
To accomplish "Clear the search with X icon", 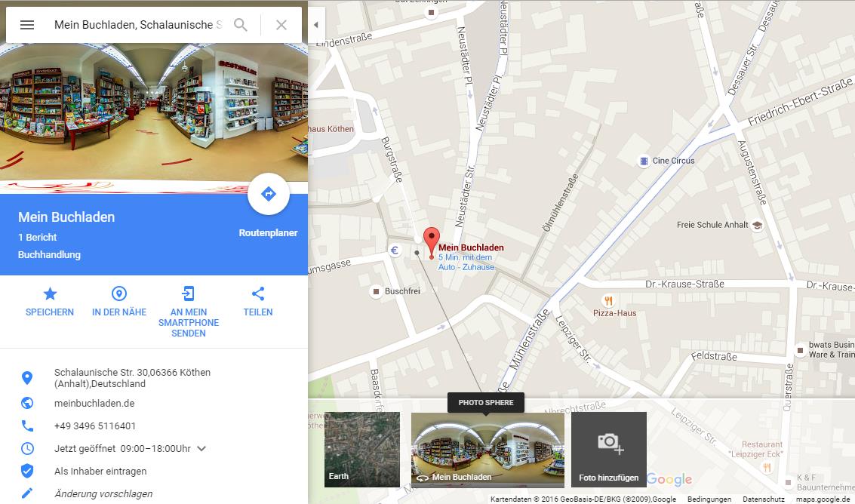I will pos(281,25).
